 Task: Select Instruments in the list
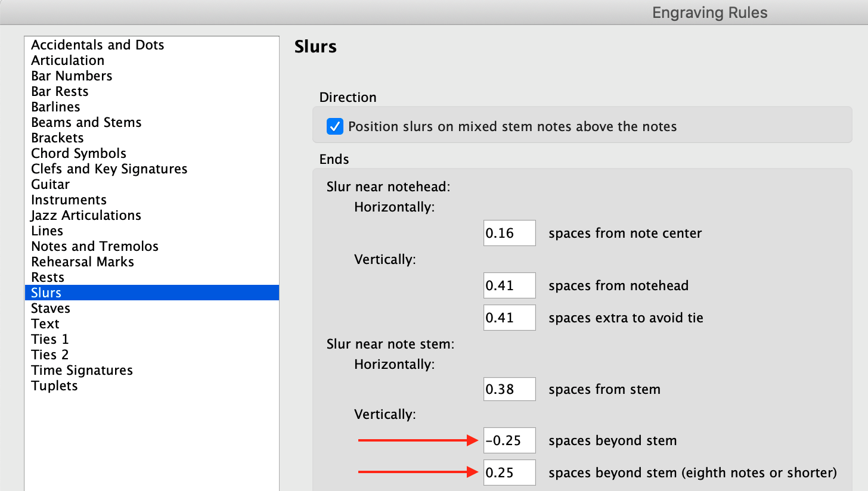[152, 200]
